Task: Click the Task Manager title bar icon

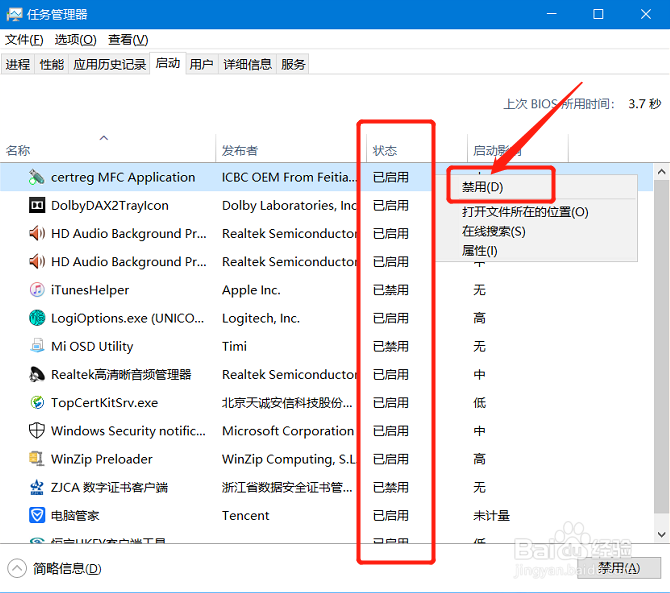Action: [x=14, y=15]
